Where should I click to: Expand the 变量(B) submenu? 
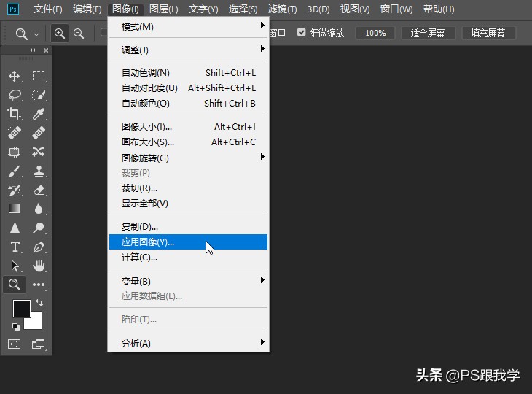pos(188,281)
